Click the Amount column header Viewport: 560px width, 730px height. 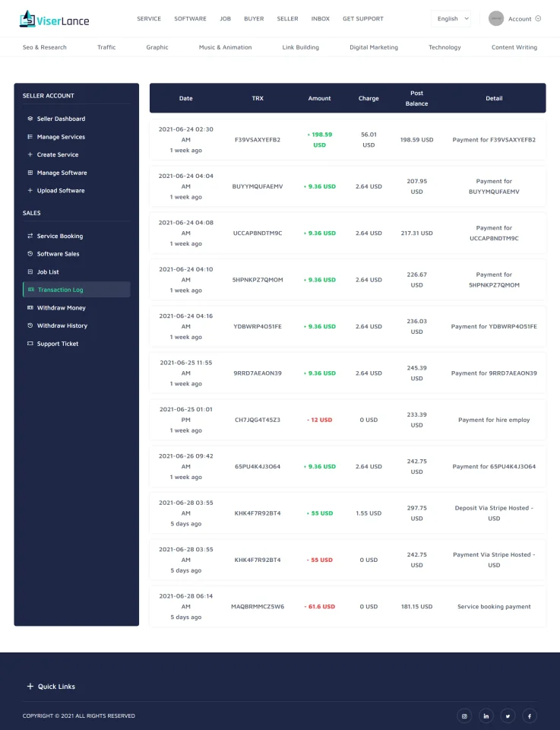(x=320, y=98)
